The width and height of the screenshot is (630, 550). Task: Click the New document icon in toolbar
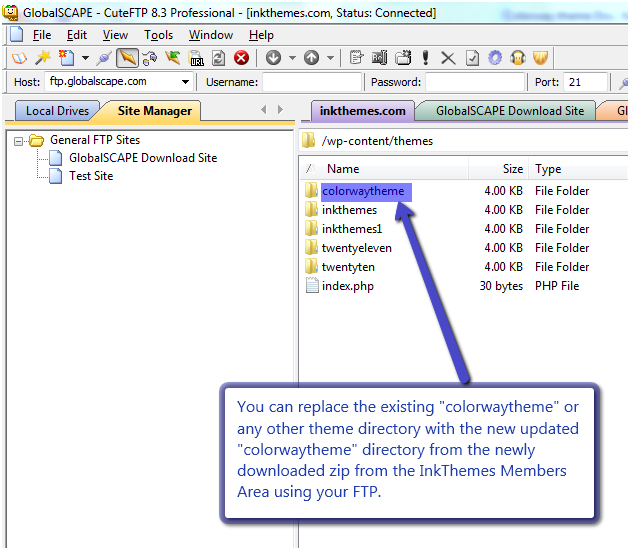tap(66, 58)
